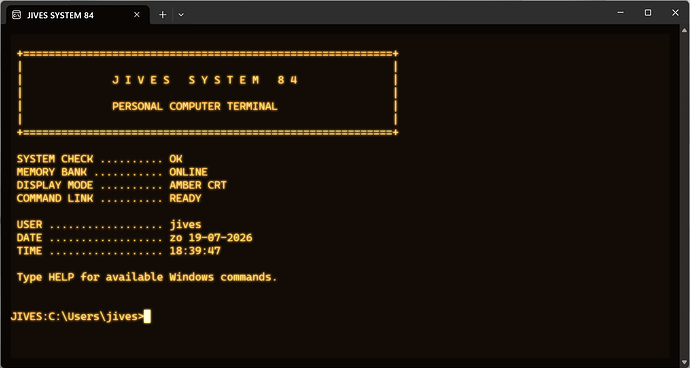Close the terminal window

coord(675,13)
